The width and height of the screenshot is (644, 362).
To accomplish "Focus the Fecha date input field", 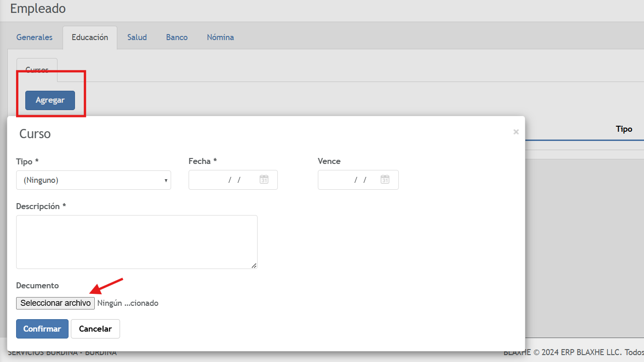I will pos(233,180).
